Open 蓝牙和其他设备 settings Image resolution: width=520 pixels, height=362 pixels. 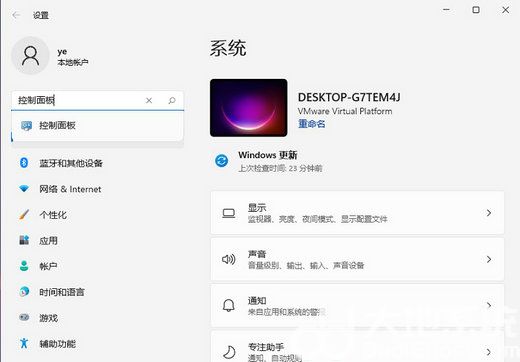point(71,163)
